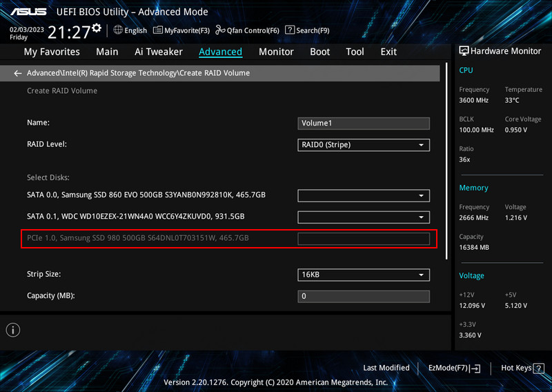
Task: Go to the Boot tab
Action: 319,52
